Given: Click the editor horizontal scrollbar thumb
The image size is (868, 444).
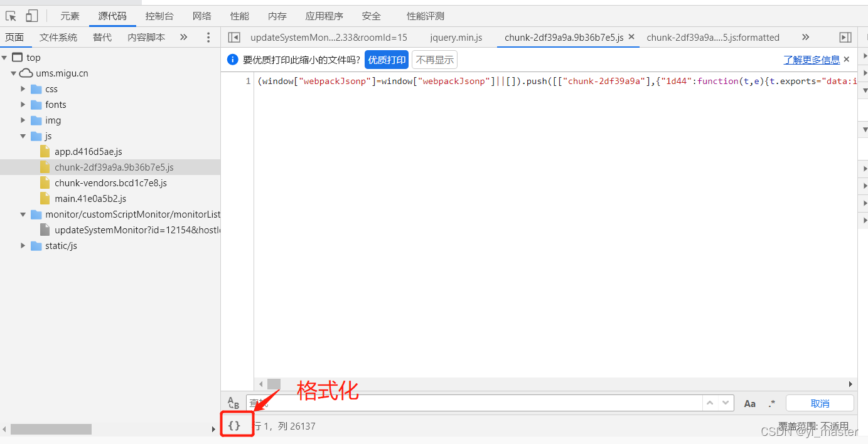Looking at the screenshot, I should pyautogui.click(x=274, y=384).
